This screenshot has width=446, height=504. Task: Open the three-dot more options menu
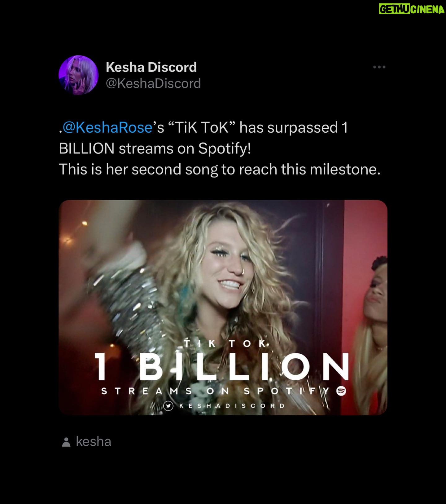379,67
